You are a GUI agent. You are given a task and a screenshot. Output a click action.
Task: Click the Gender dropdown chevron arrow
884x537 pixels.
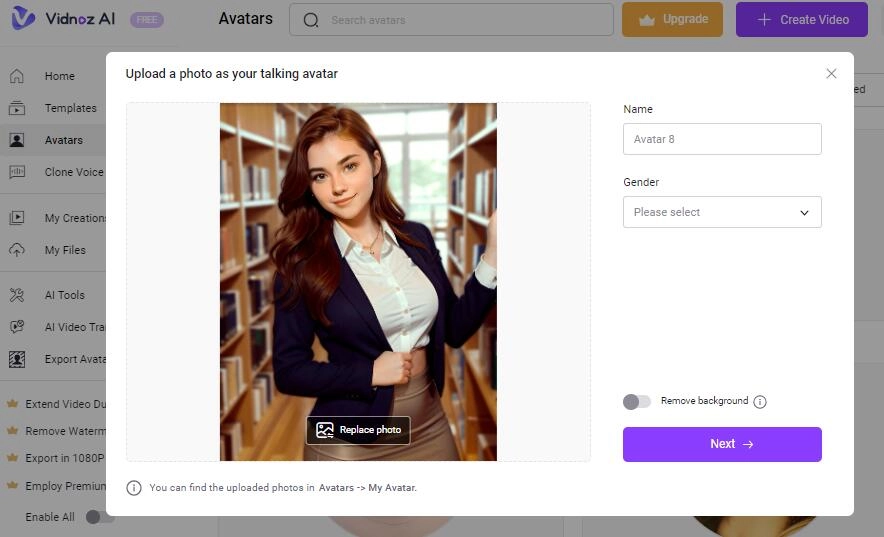point(805,212)
